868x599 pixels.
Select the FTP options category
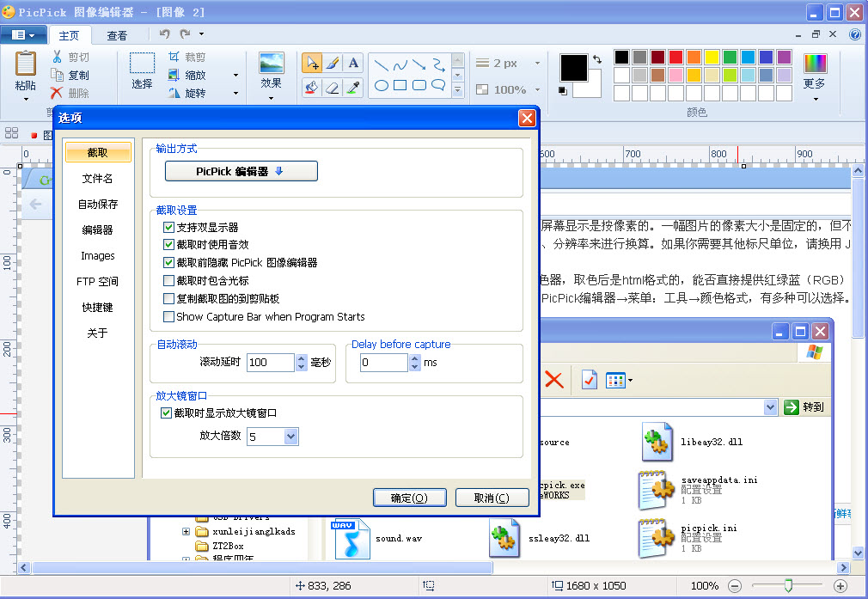click(98, 281)
